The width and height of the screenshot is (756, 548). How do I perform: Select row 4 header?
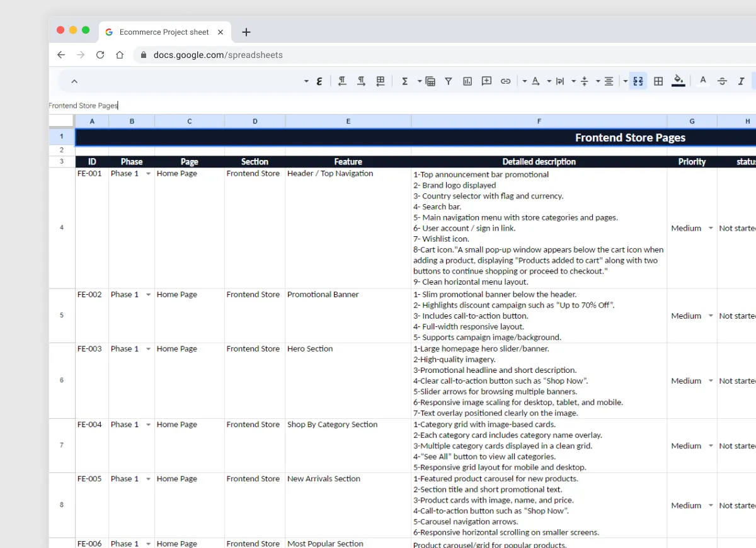tap(62, 227)
